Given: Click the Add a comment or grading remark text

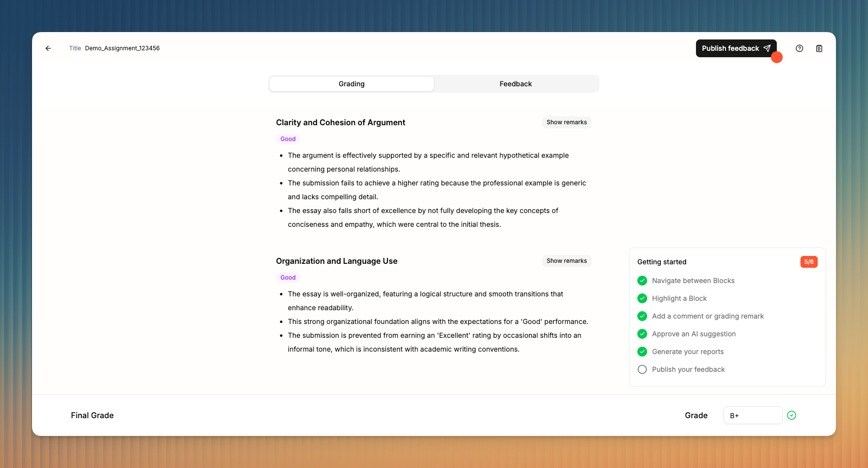Looking at the screenshot, I should coord(708,316).
